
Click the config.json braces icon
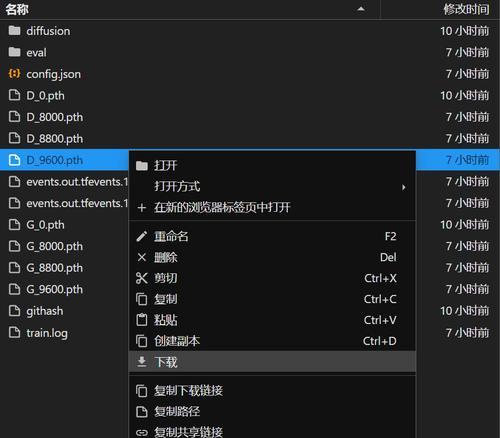point(14,74)
